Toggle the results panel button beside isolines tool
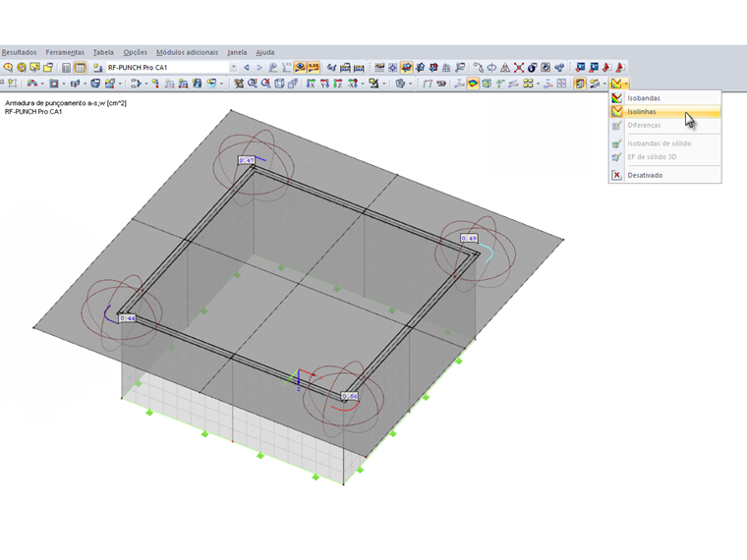The height and width of the screenshot is (560, 747). (x=580, y=84)
